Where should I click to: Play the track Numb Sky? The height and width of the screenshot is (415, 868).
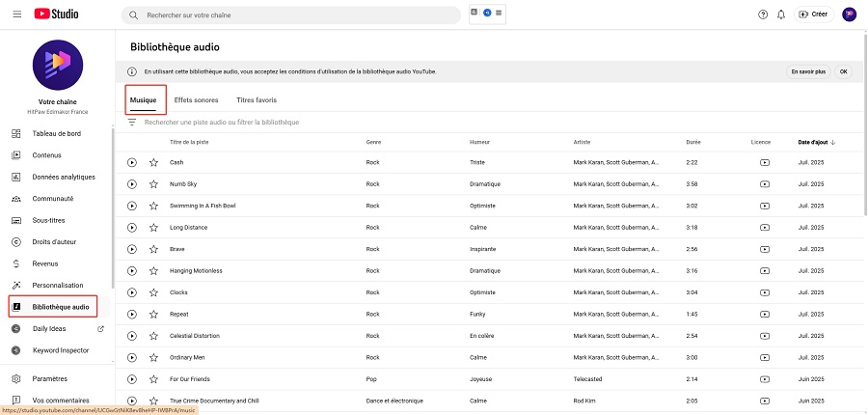(x=132, y=184)
